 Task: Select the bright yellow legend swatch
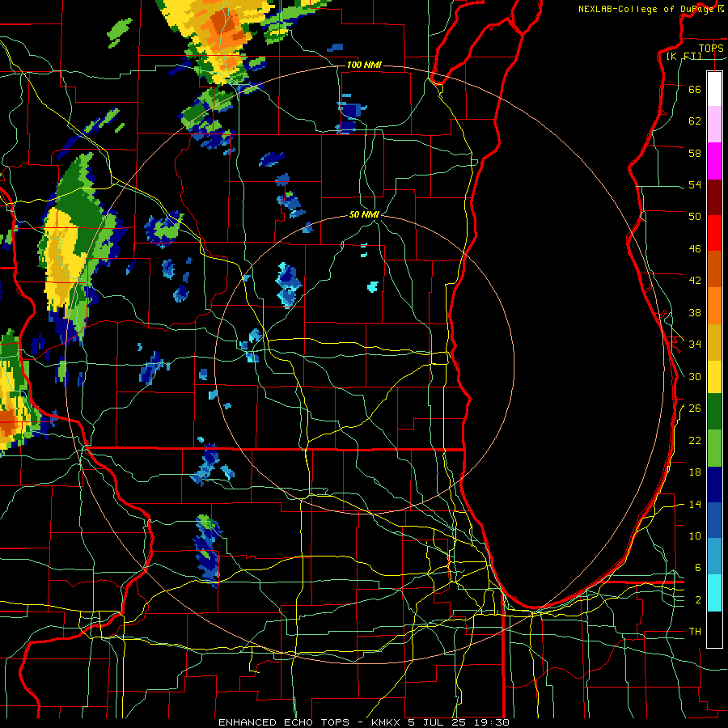click(x=714, y=377)
